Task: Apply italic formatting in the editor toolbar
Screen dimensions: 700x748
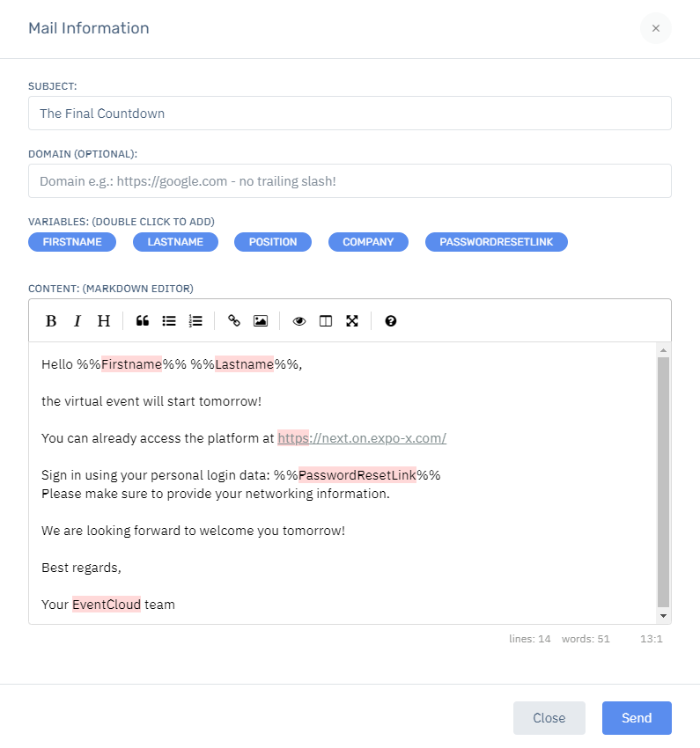Action: tap(77, 321)
